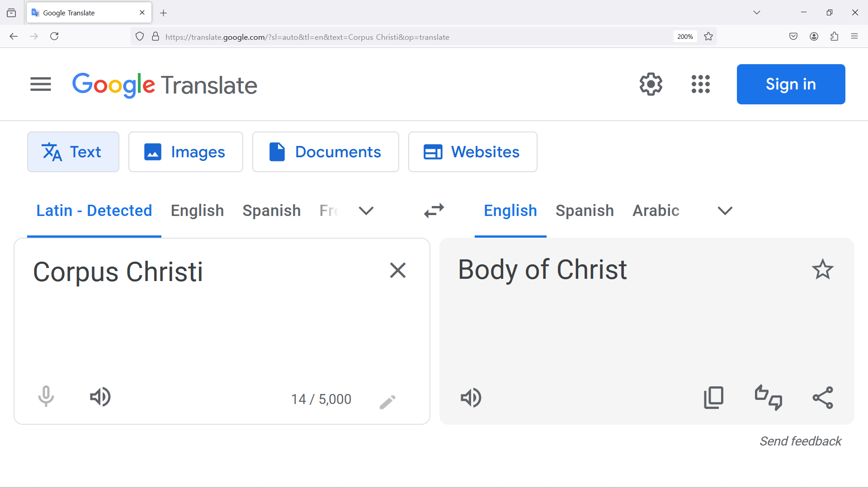This screenshot has width=868, height=488.
Task: Select the Body of Christ translation text
Action: 542,270
